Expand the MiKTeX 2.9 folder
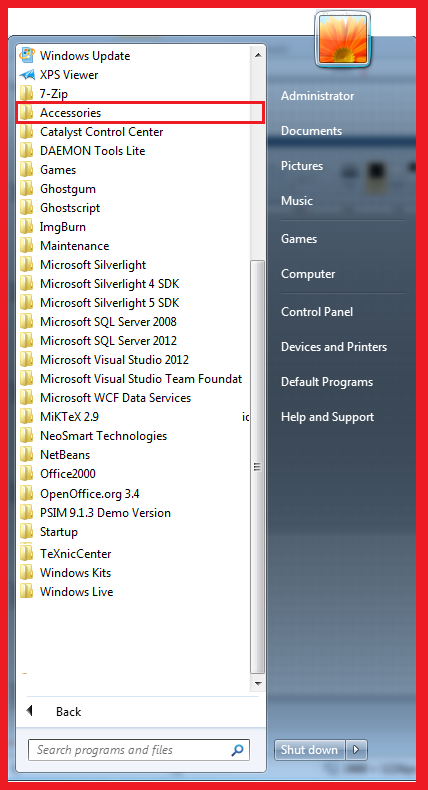The image size is (428, 790). [134, 417]
